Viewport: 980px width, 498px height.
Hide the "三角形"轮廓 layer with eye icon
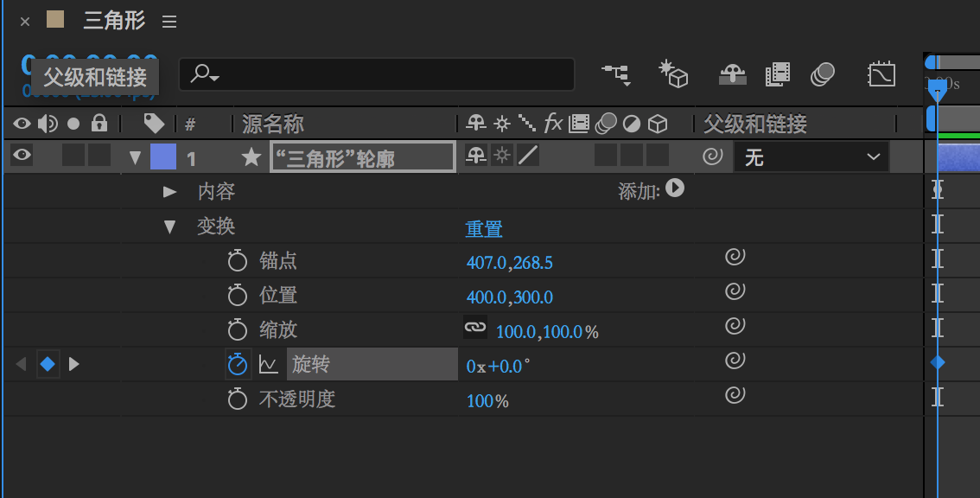[22, 156]
